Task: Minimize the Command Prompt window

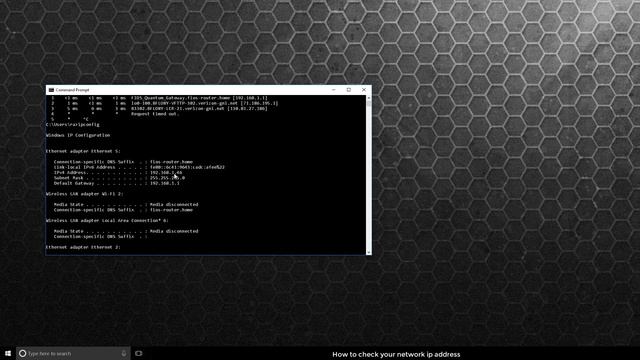Action: coord(333,90)
